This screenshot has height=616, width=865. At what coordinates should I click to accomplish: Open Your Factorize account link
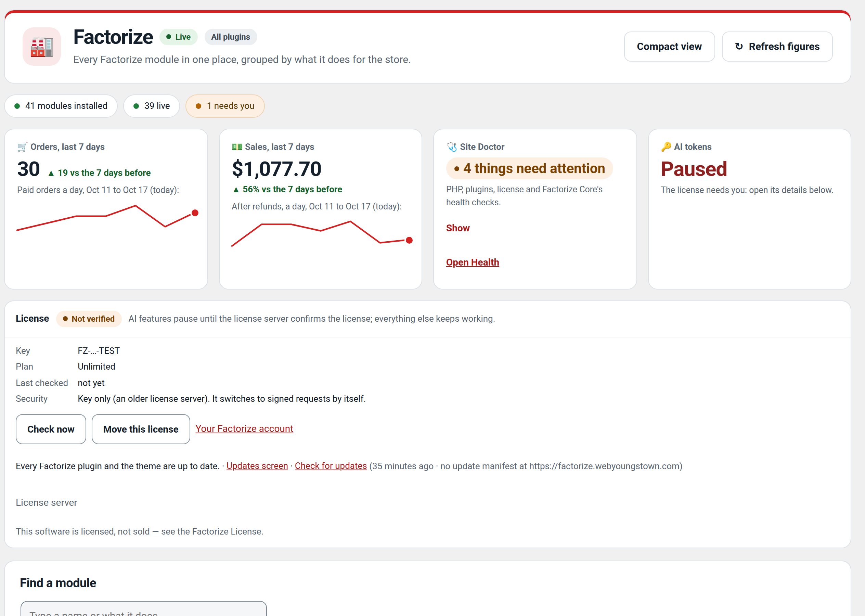click(244, 428)
